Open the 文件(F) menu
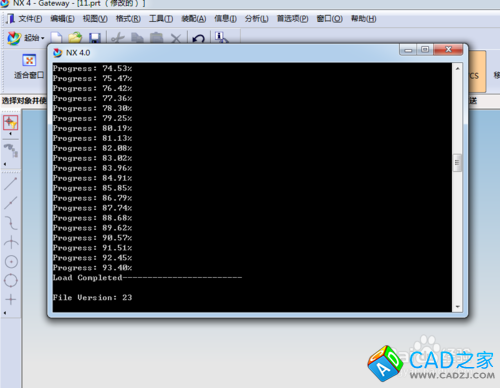The height and width of the screenshot is (388, 500). tap(30, 19)
